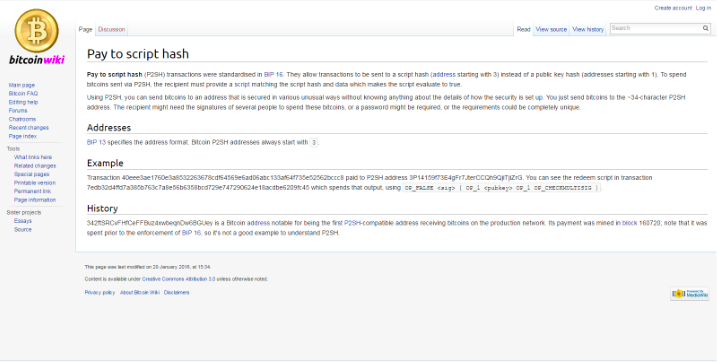Follow BIP 16 link in intro paragraph
Viewport: 718px width, 362px height.
tap(273, 75)
